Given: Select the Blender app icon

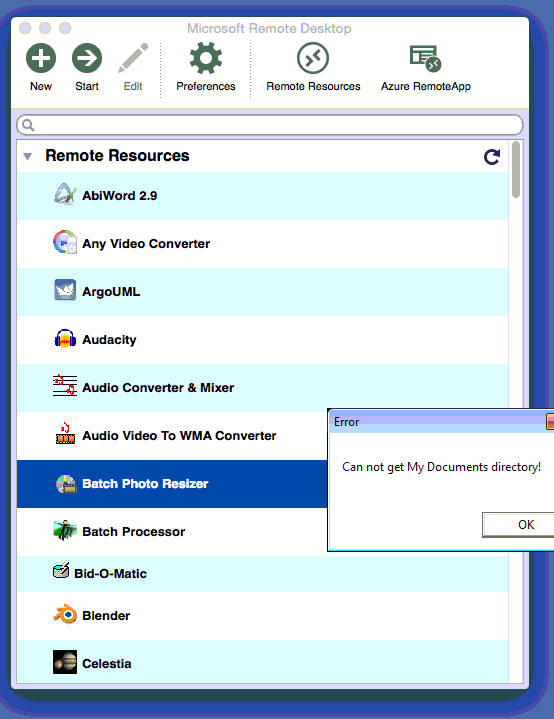Looking at the screenshot, I should point(65,614).
